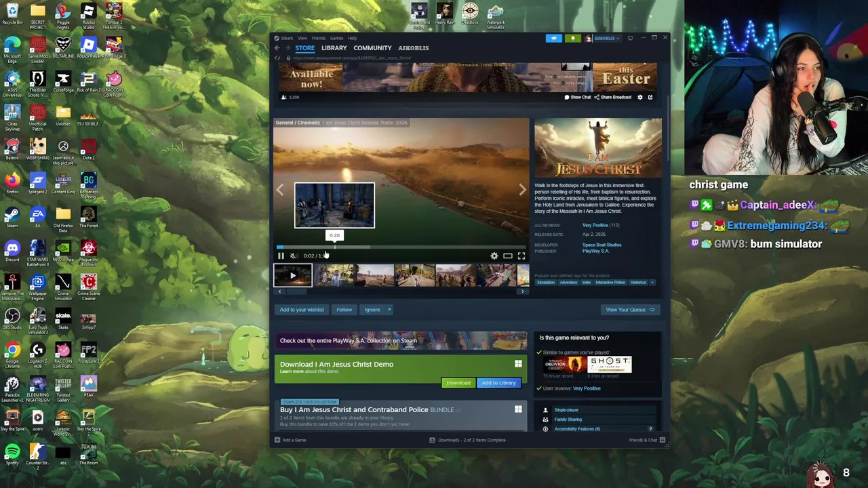The width and height of the screenshot is (868, 488).
Task: Open the Firefox desktop shortcut
Action: point(12,182)
